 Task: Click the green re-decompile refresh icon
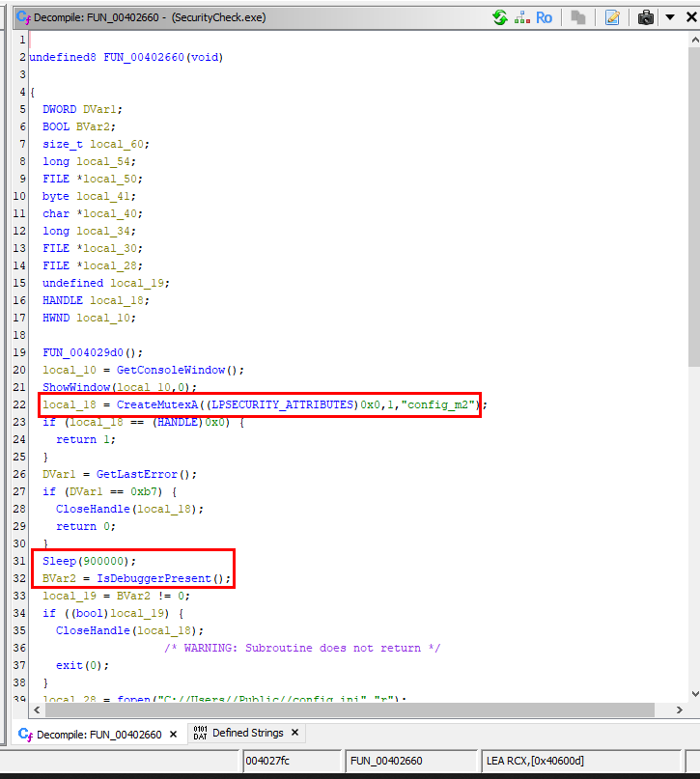tap(499, 17)
